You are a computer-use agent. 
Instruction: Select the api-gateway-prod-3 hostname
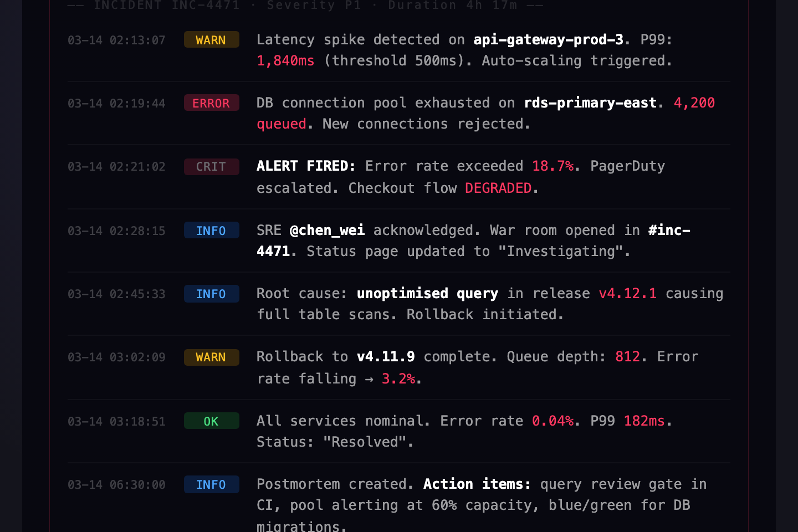tap(548, 40)
